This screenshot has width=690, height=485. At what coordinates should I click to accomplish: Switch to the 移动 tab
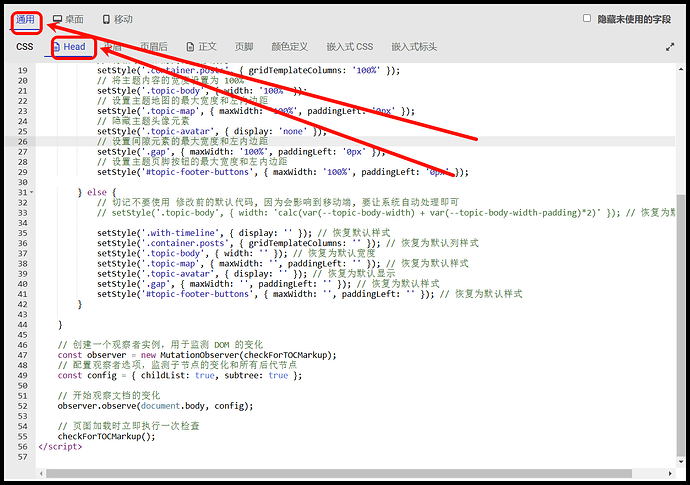[x=117, y=19]
